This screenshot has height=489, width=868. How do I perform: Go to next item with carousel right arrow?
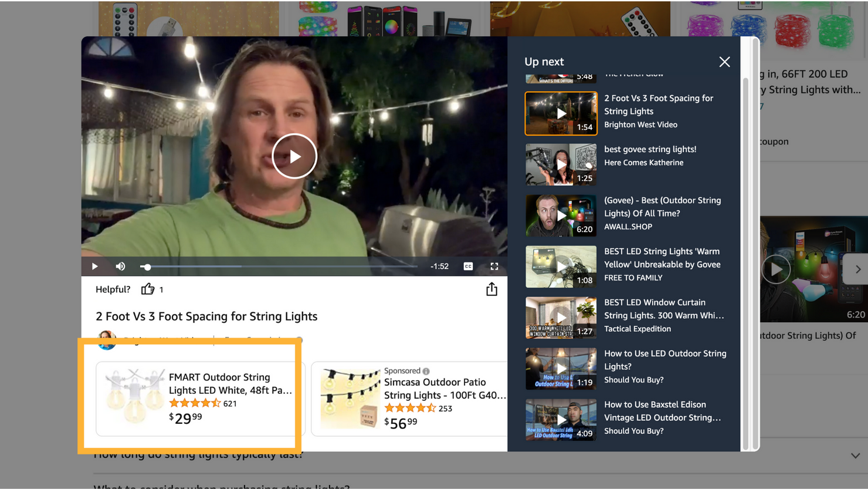[857, 269]
